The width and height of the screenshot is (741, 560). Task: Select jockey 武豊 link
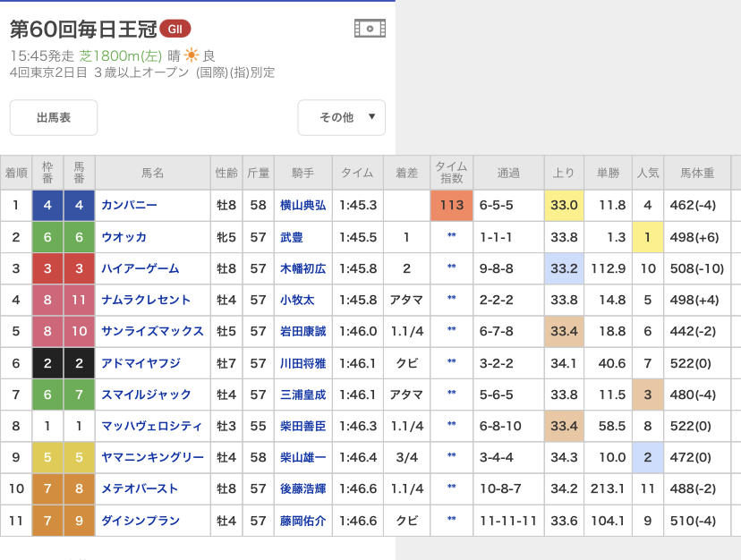pyautogui.click(x=292, y=237)
